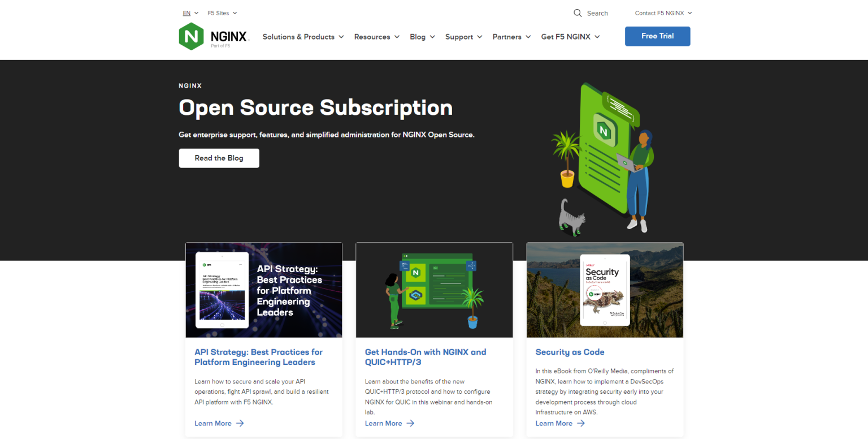
Task: Click the arrow icon beside API Strategy Learn More
Action: [240, 423]
